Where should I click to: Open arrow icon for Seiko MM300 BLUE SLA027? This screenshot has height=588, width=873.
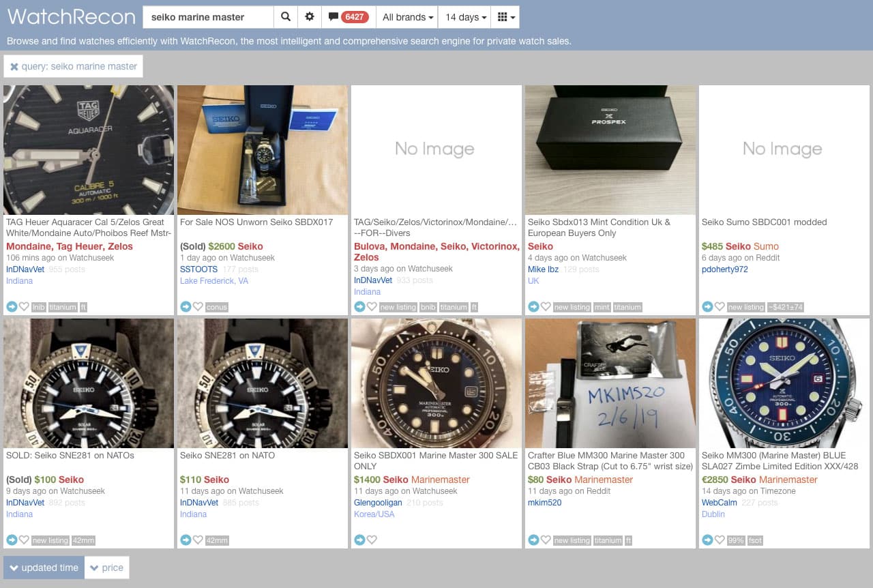click(707, 540)
